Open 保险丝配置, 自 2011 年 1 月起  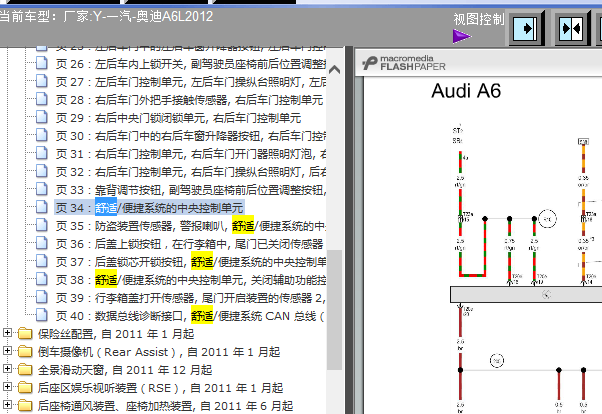[x=116, y=334]
